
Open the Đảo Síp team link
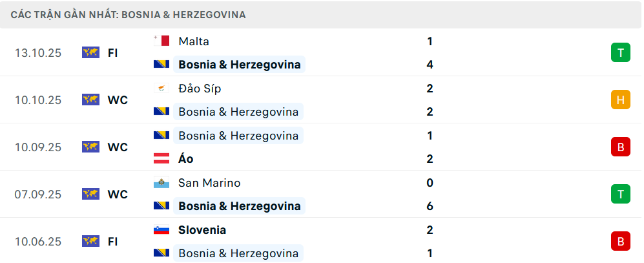click(x=200, y=89)
